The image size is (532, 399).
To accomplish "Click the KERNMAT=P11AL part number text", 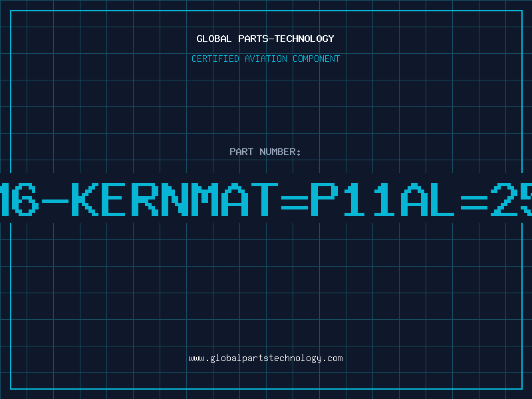I will [263, 199].
